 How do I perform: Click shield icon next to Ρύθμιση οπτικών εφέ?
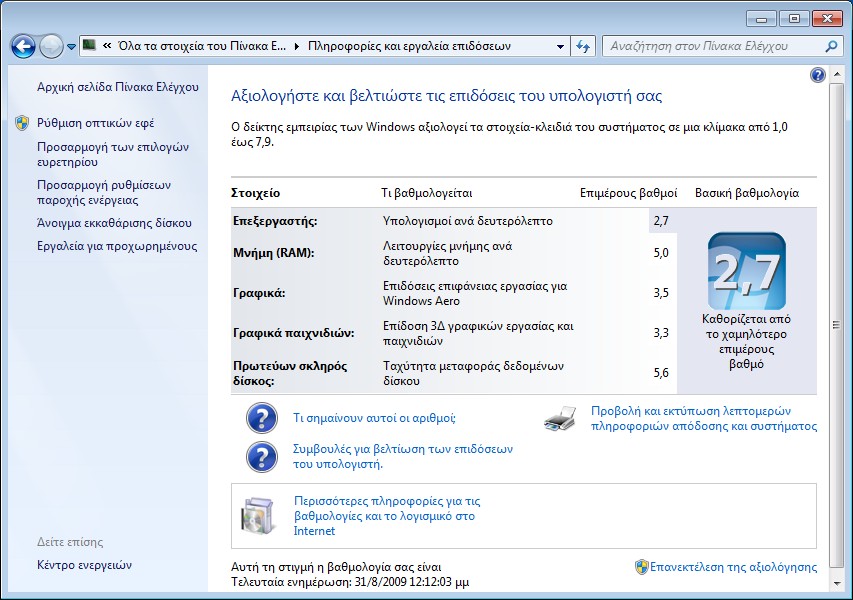click(x=22, y=123)
